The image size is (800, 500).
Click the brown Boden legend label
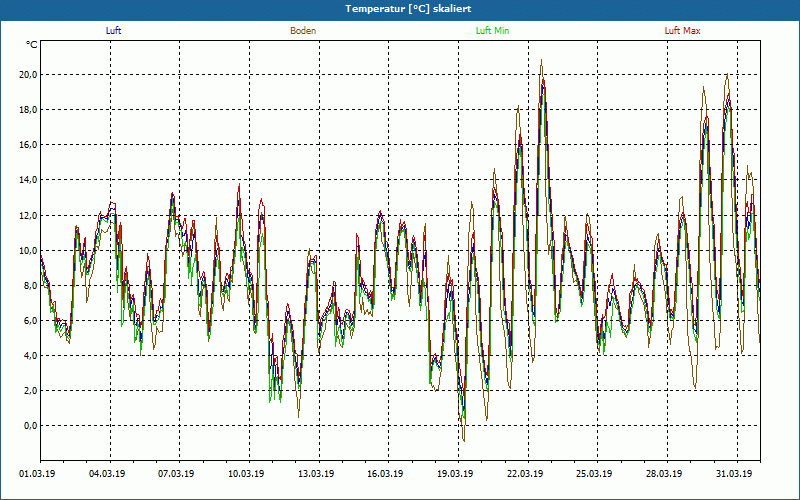click(303, 31)
